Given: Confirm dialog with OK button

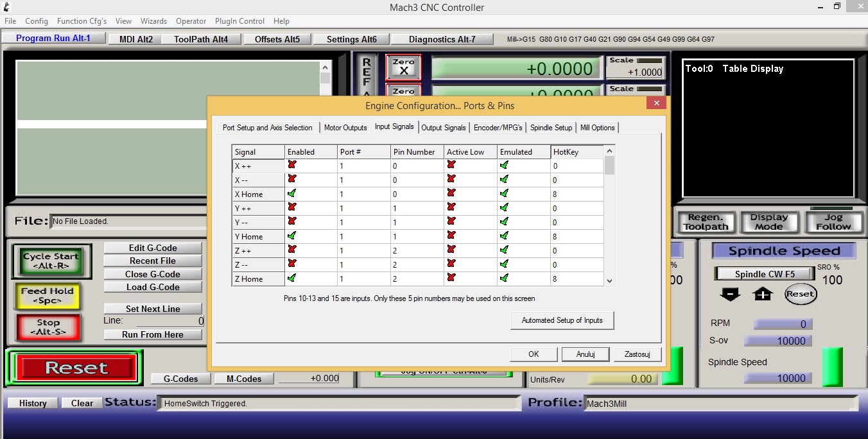Looking at the screenshot, I should pyautogui.click(x=534, y=354).
